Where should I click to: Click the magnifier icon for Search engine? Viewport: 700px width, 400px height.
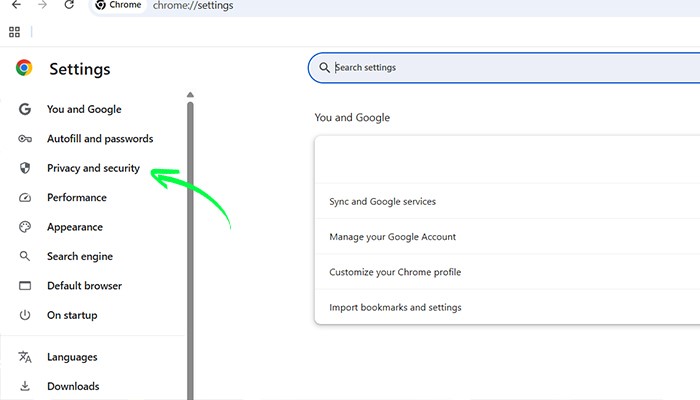click(x=25, y=256)
